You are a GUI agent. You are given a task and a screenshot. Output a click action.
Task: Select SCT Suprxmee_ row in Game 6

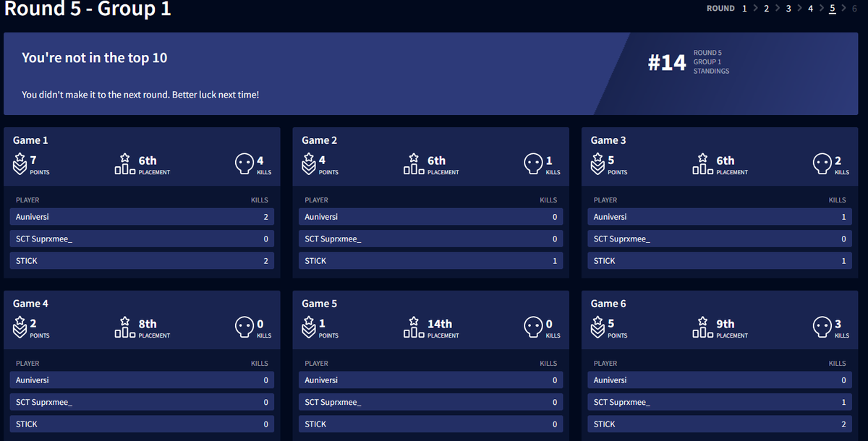[720, 402]
